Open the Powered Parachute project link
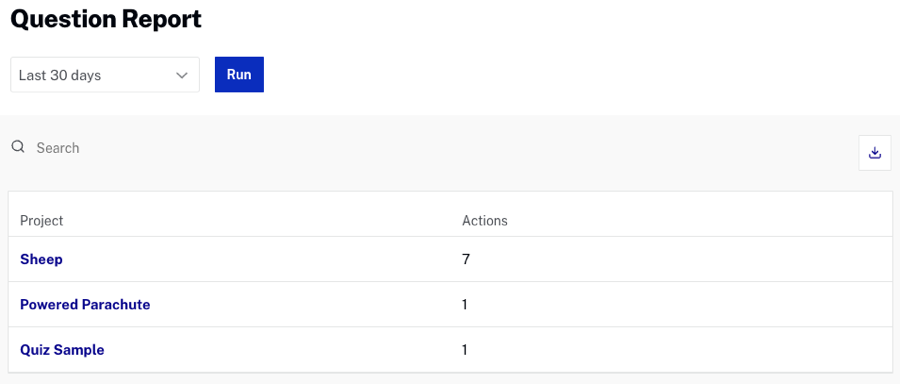The height and width of the screenshot is (384, 900). (x=85, y=304)
